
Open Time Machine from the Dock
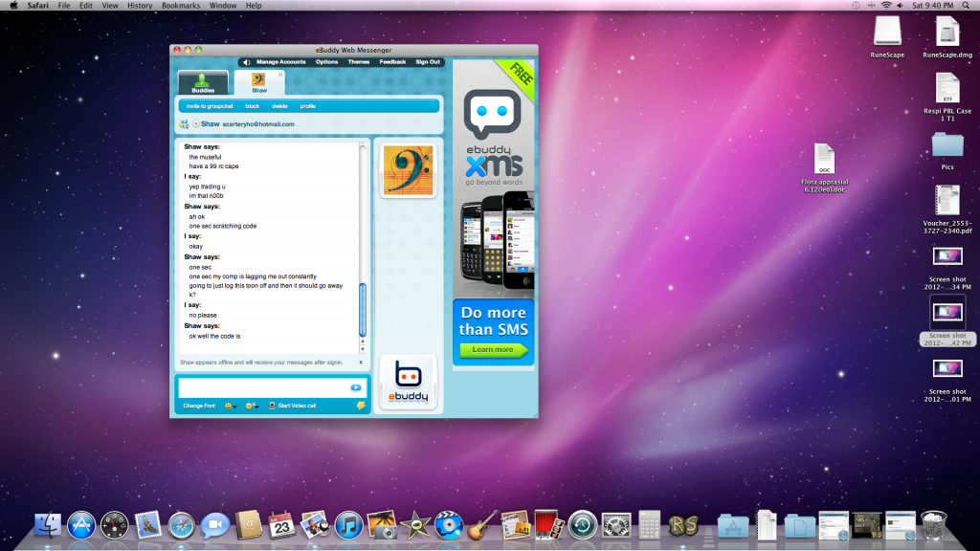coord(583,525)
